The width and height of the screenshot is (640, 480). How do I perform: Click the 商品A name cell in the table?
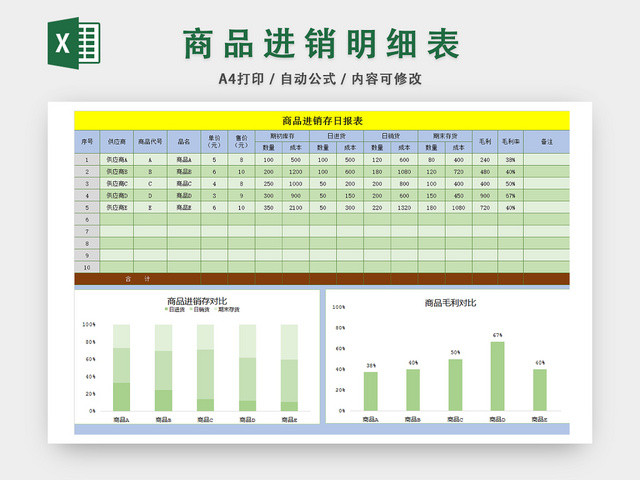click(x=184, y=160)
